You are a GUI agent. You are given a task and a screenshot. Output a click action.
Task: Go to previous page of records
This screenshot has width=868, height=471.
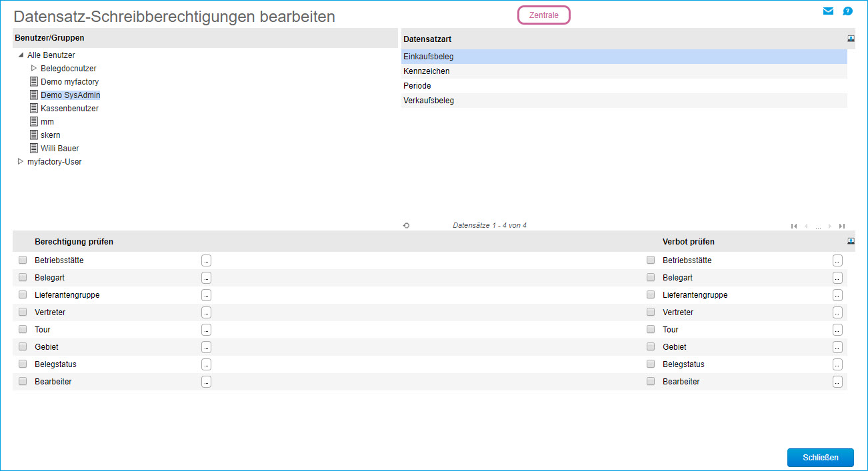(806, 226)
